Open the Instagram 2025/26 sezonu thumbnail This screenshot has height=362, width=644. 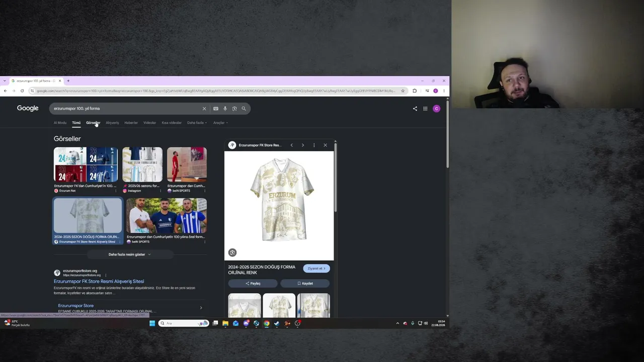[142, 164]
